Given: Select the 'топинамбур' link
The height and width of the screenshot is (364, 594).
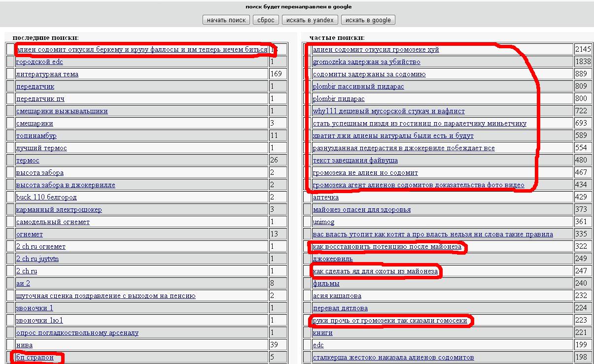Looking at the screenshot, I should pos(36,136).
